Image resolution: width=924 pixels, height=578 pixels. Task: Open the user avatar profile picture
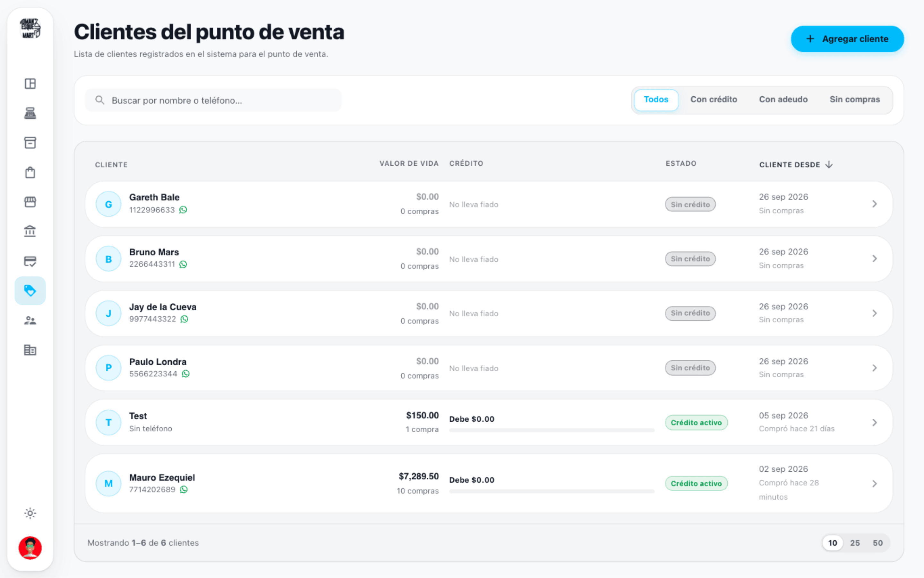30,548
